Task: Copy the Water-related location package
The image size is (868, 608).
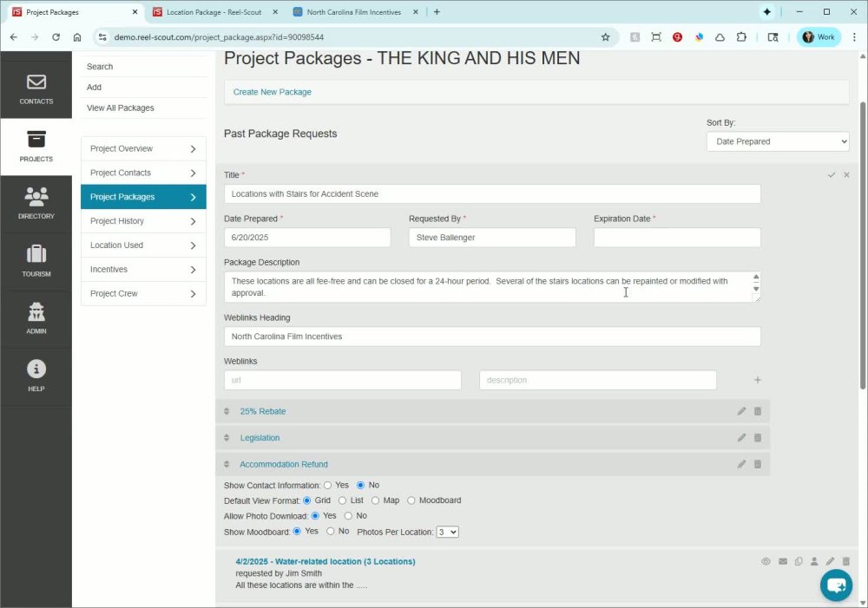Action: (799, 561)
